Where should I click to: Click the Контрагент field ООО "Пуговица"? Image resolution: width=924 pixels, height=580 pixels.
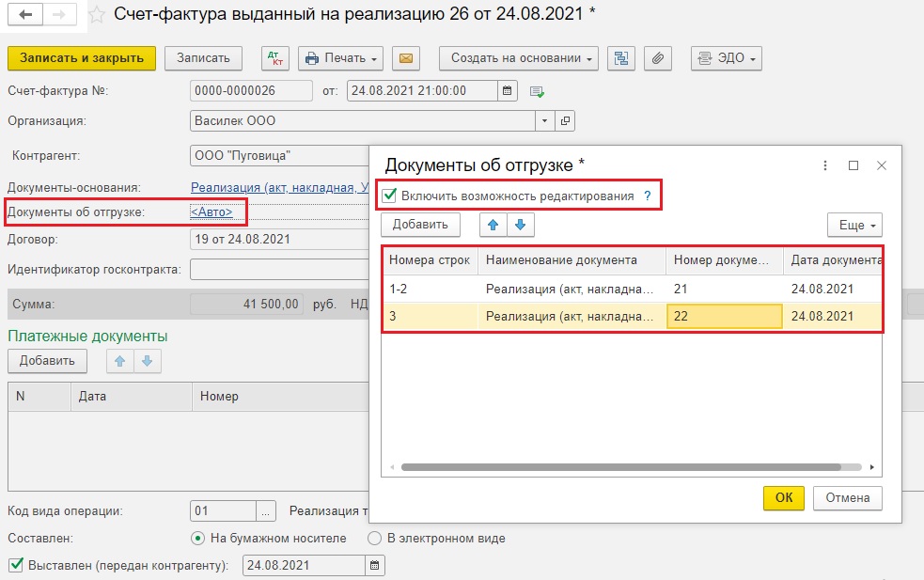coord(280,156)
